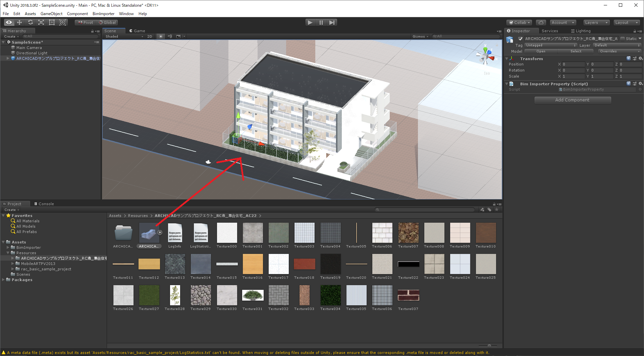Viewport: 644px width, 356px height.
Task: Enable Static on the ARCHICAD object
Action: click(x=623, y=39)
